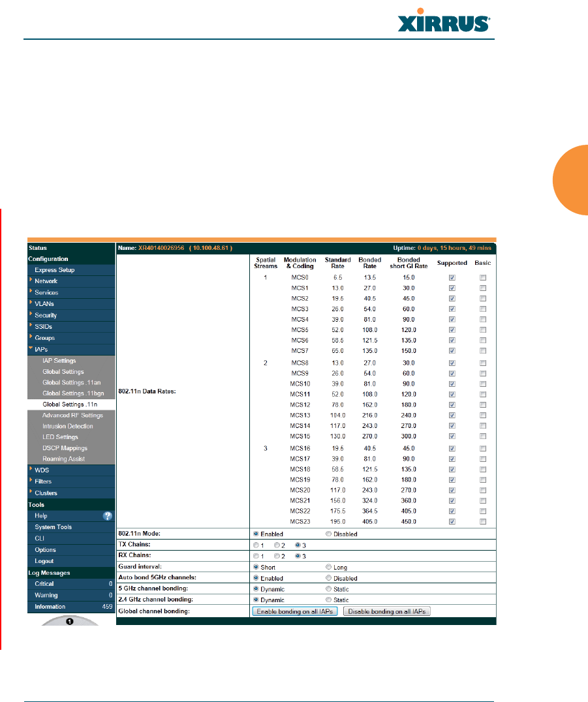
Task: Open Roaming Assist page
Action: click(63, 459)
